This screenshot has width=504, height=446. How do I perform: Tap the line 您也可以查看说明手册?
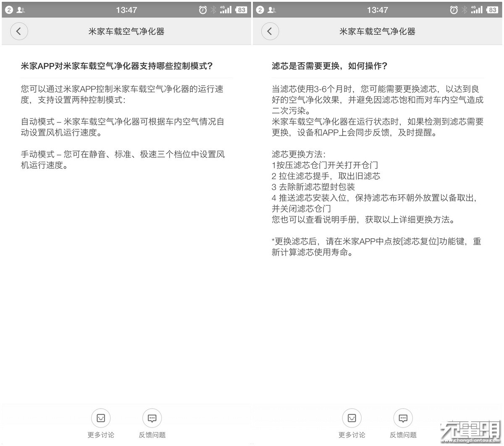pyautogui.click(x=363, y=220)
